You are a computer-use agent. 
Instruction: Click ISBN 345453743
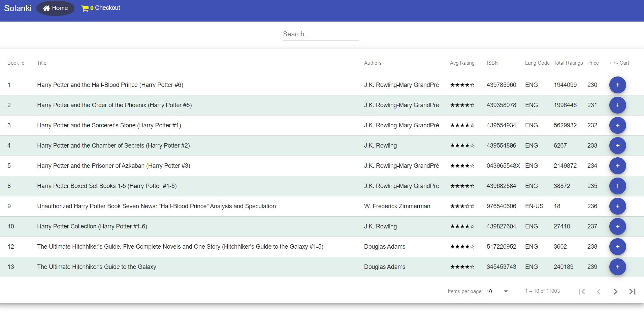[x=501, y=267]
